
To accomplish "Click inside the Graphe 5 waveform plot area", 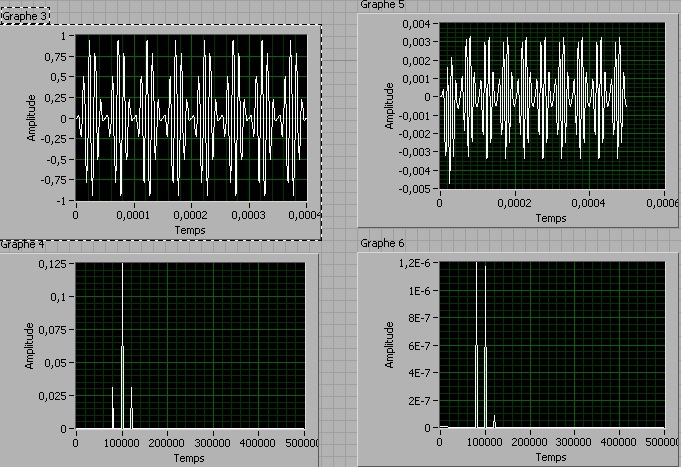I will point(552,106).
